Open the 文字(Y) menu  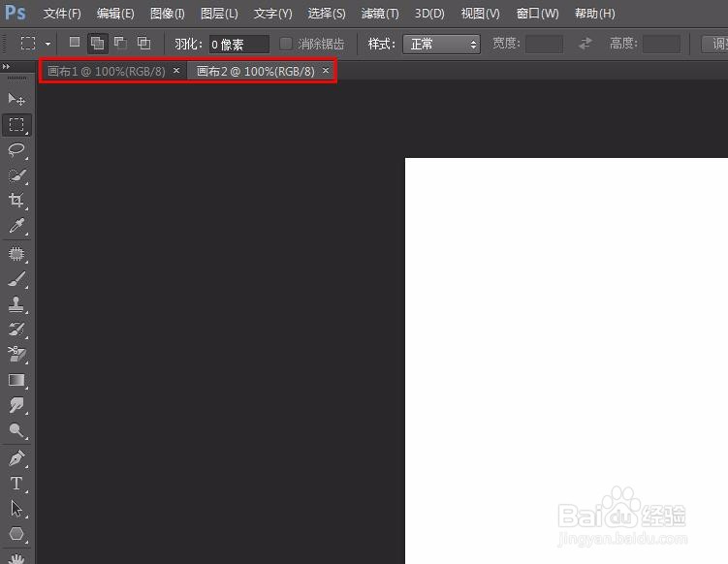tap(272, 14)
